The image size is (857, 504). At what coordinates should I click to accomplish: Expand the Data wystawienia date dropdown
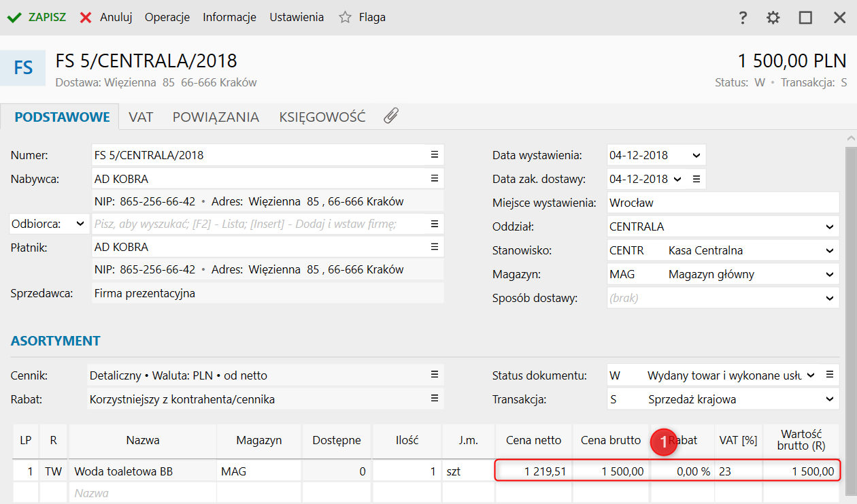point(696,155)
